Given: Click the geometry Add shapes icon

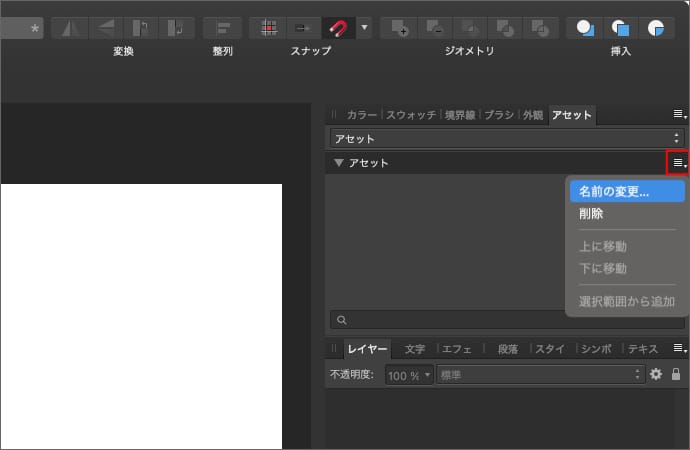Looking at the screenshot, I should click(x=399, y=28).
